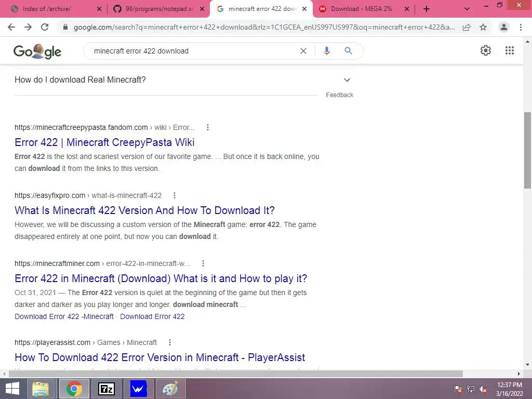Expand "How do I download Real Minecraft?"

pos(184,79)
